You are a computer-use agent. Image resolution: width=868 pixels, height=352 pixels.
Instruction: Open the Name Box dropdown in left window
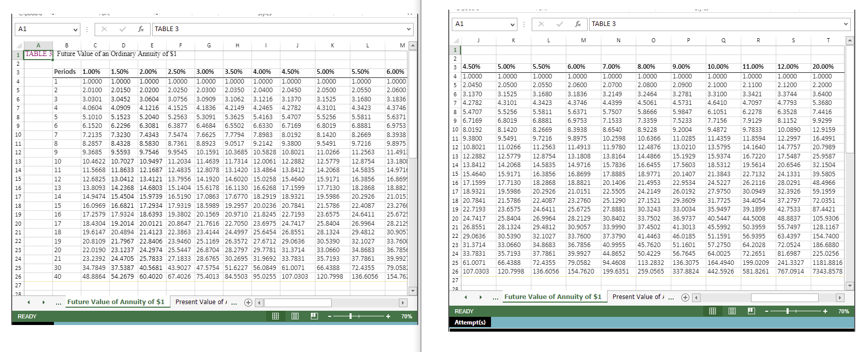75,29
